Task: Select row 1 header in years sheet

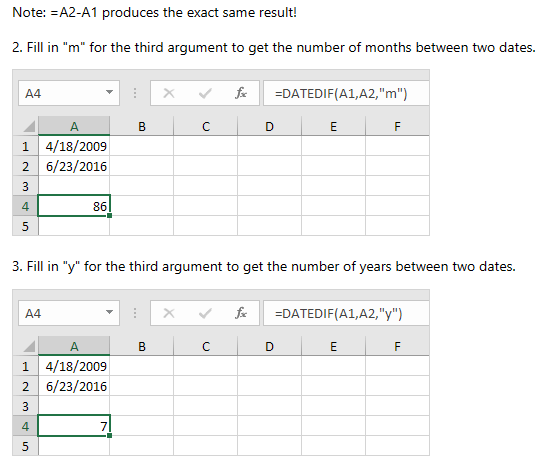Action: (x=25, y=366)
